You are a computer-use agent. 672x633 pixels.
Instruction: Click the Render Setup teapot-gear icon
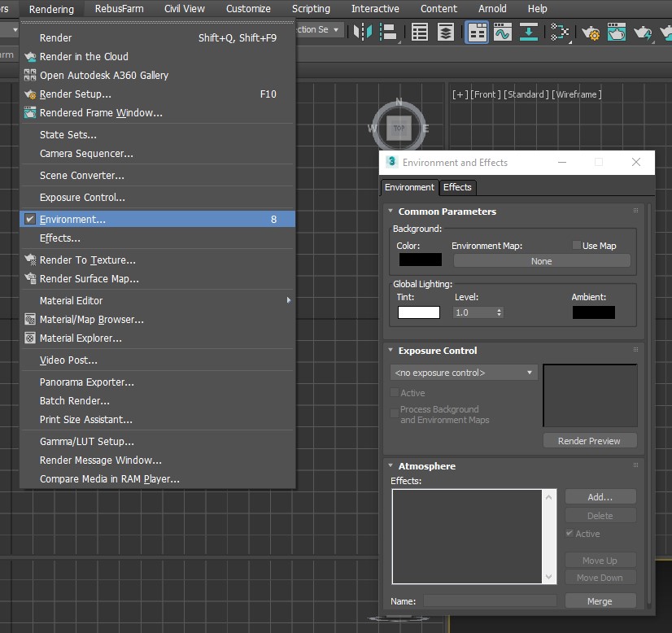[x=591, y=32]
